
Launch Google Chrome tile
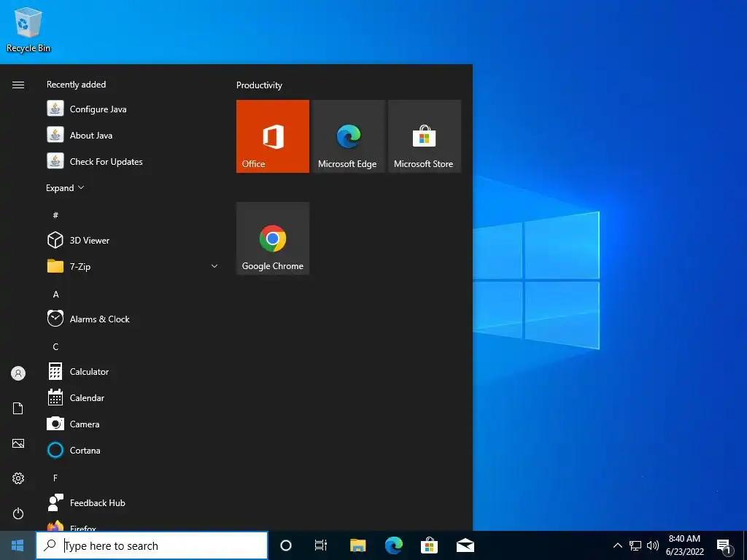273,238
